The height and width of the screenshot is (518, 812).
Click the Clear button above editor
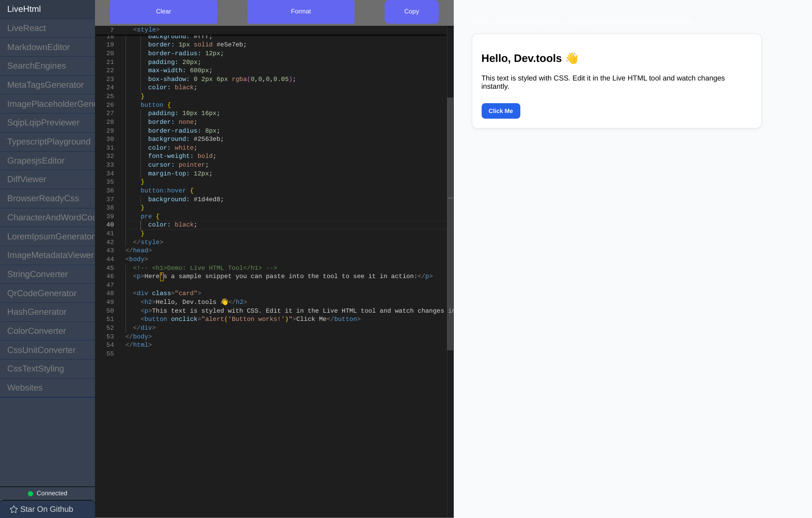click(164, 11)
